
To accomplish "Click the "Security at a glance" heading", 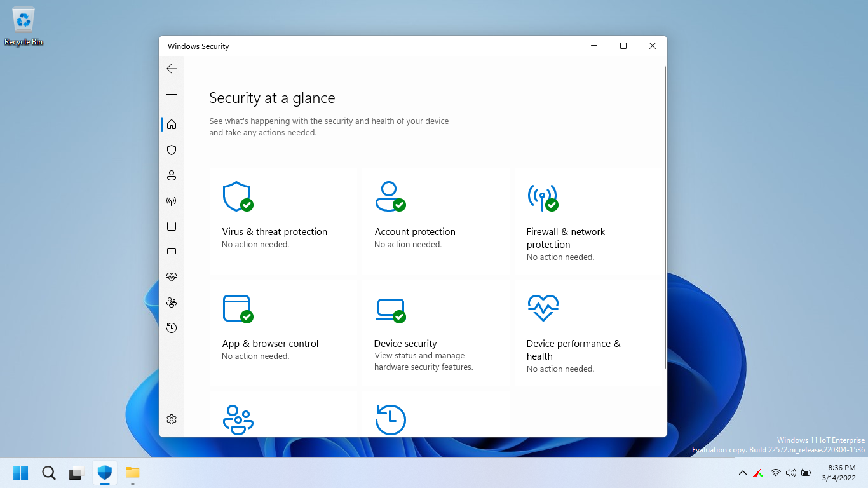I will (x=272, y=98).
